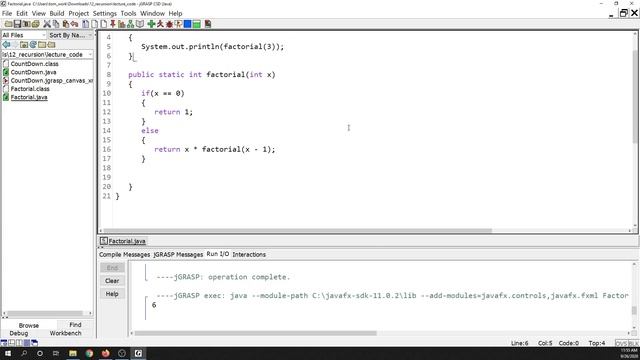Go back in the file browser
Image resolution: width=640 pixels, height=360 pixels.
point(7,44)
